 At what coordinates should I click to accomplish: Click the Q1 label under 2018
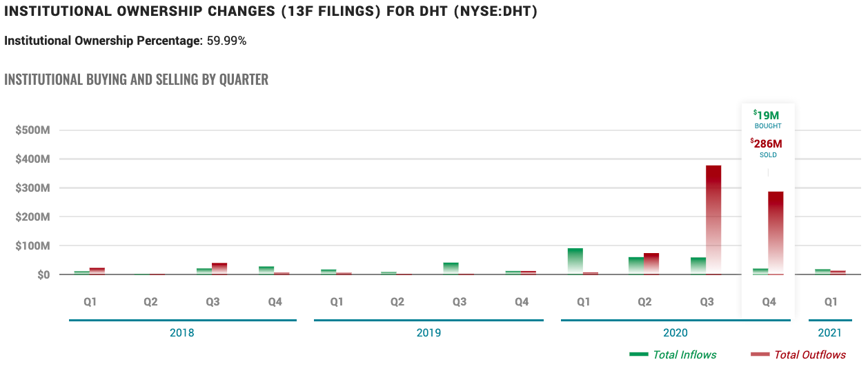coord(90,302)
